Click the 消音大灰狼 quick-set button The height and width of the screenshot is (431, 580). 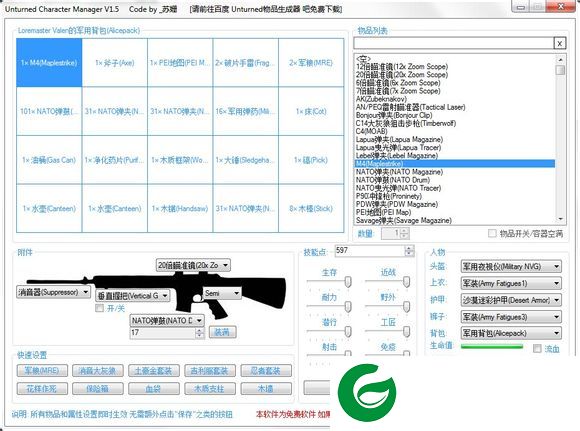point(98,370)
